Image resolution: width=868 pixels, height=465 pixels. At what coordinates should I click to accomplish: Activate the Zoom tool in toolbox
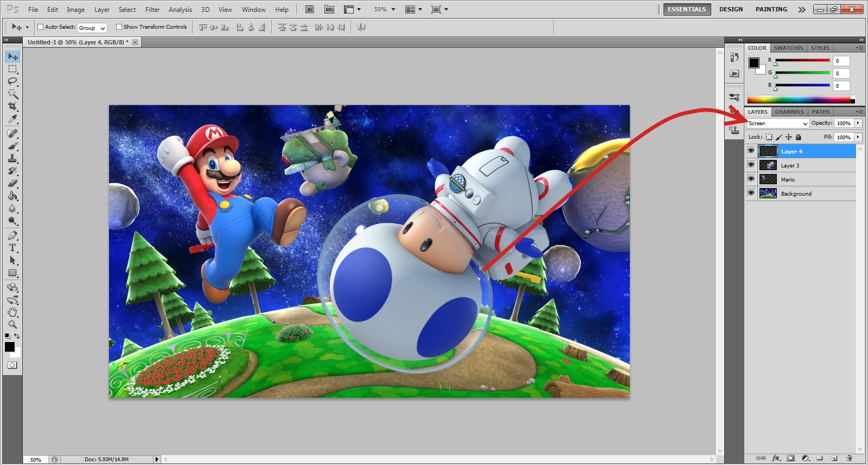[x=12, y=325]
